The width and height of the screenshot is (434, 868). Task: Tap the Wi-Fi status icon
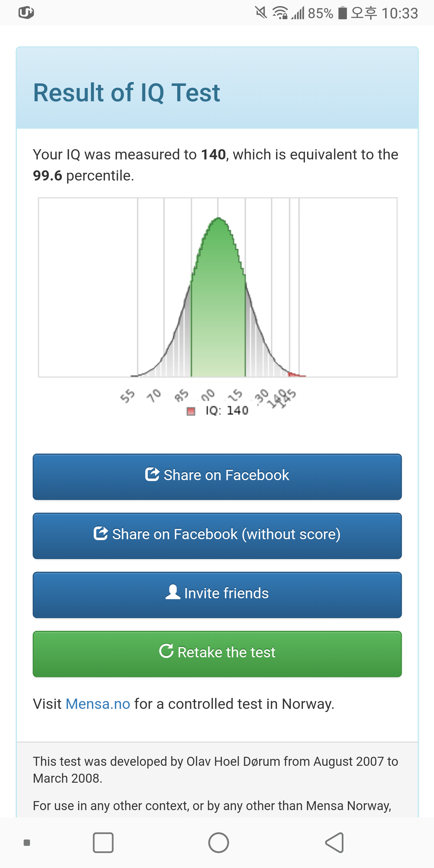tap(280, 13)
